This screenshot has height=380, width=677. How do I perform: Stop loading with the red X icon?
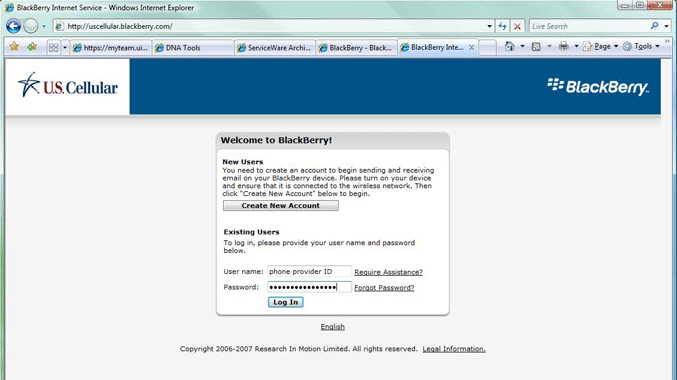(517, 26)
